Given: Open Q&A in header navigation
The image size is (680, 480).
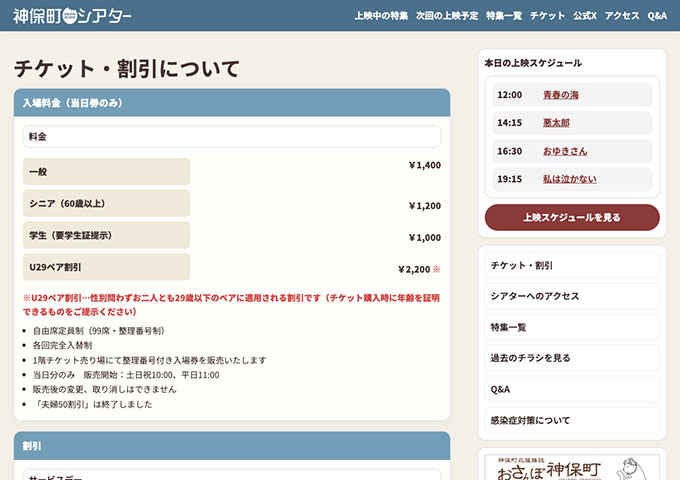Looking at the screenshot, I should pyautogui.click(x=657, y=16).
